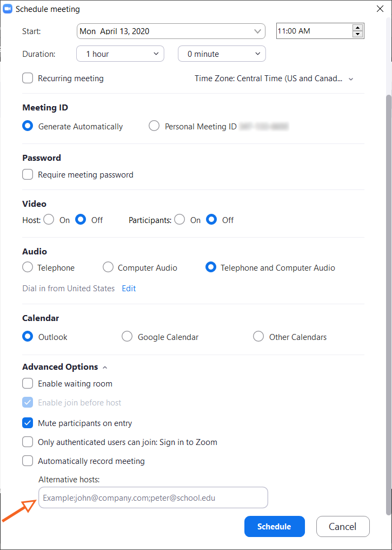Image resolution: width=392 pixels, height=550 pixels.
Task: Edit the dial-in country settings
Action: 129,288
